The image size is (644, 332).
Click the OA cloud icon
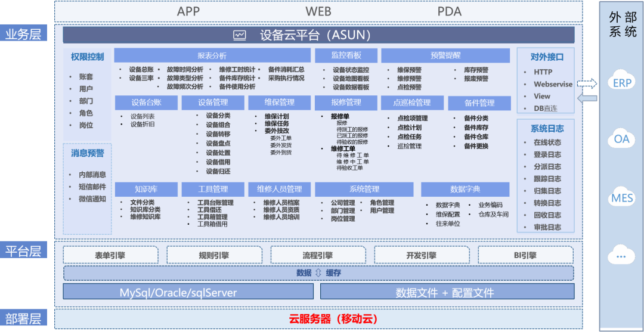click(622, 139)
